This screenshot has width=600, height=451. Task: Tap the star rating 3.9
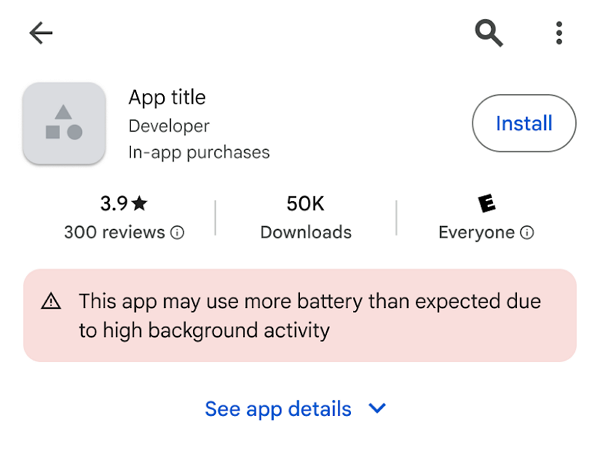pos(124,204)
